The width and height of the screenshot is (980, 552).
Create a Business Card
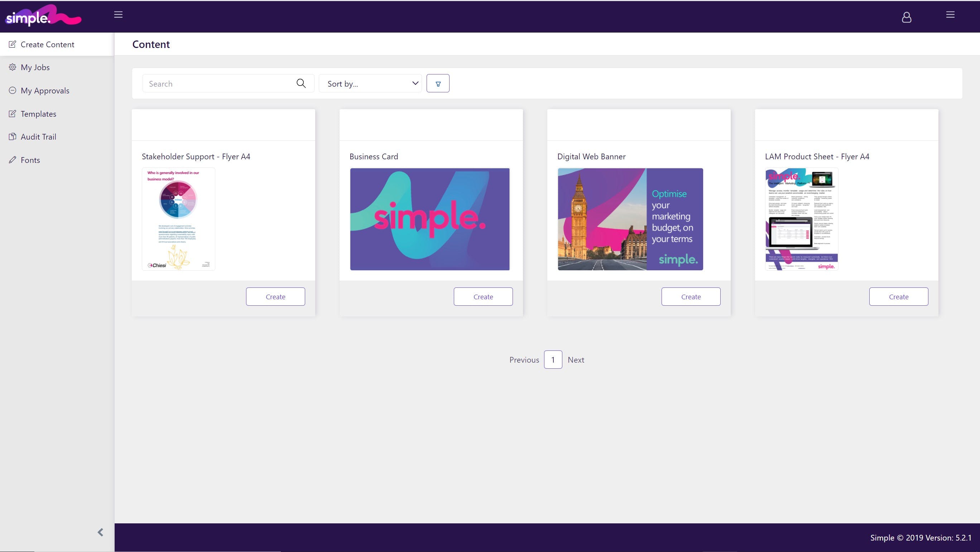[x=483, y=296]
